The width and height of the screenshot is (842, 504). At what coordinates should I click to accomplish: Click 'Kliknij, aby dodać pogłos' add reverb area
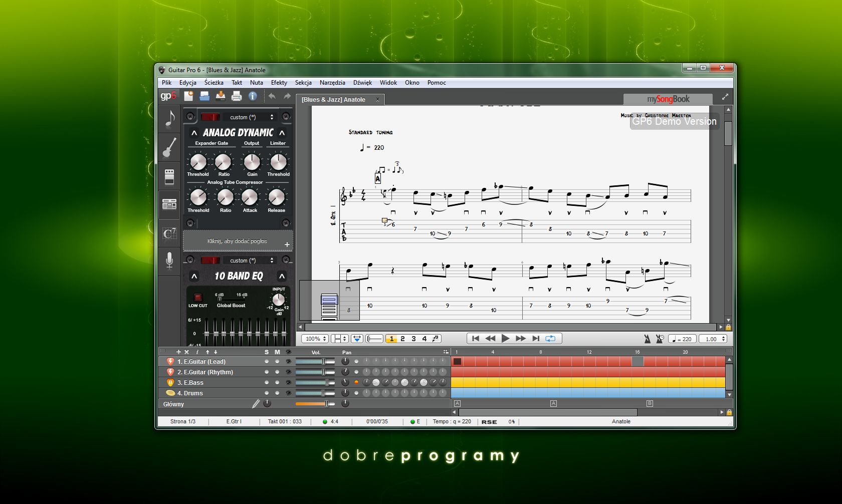238,241
